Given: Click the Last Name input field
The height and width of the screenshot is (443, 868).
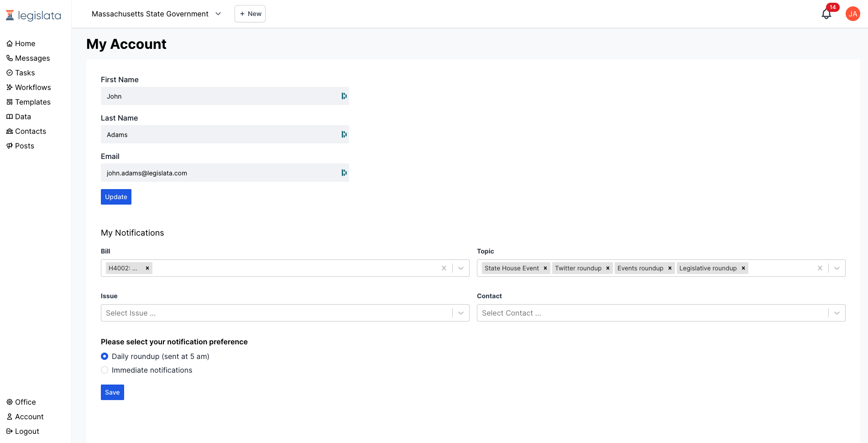Looking at the screenshot, I should [x=225, y=134].
